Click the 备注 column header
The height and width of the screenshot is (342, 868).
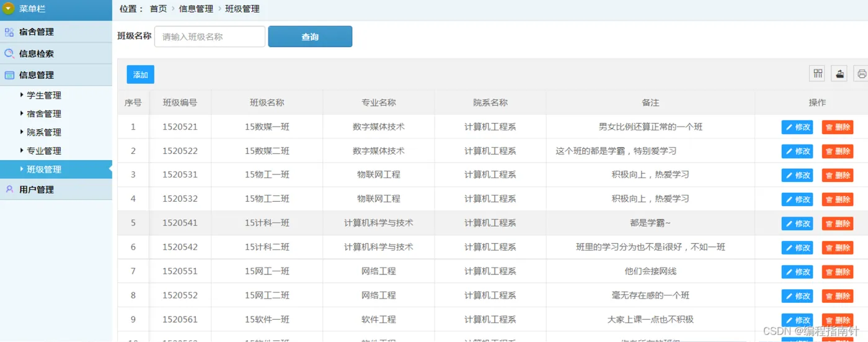pyautogui.click(x=650, y=102)
